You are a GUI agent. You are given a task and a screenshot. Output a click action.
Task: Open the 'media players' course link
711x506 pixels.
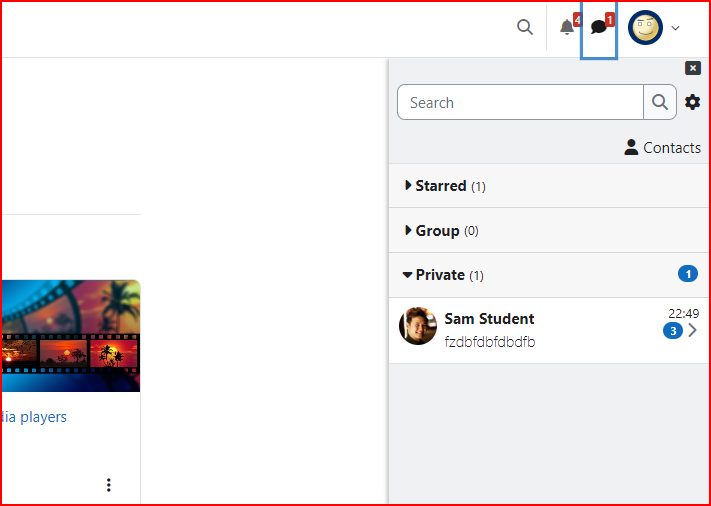34,417
